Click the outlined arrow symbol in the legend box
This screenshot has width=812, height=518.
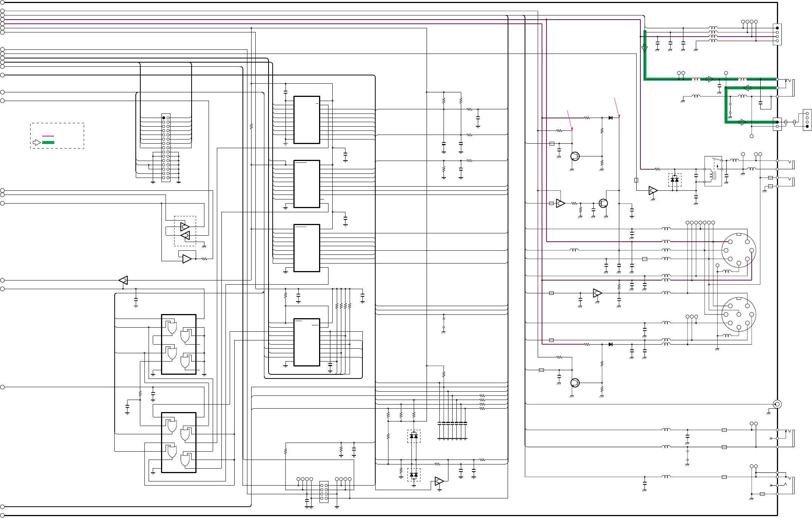click(x=37, y=143)
